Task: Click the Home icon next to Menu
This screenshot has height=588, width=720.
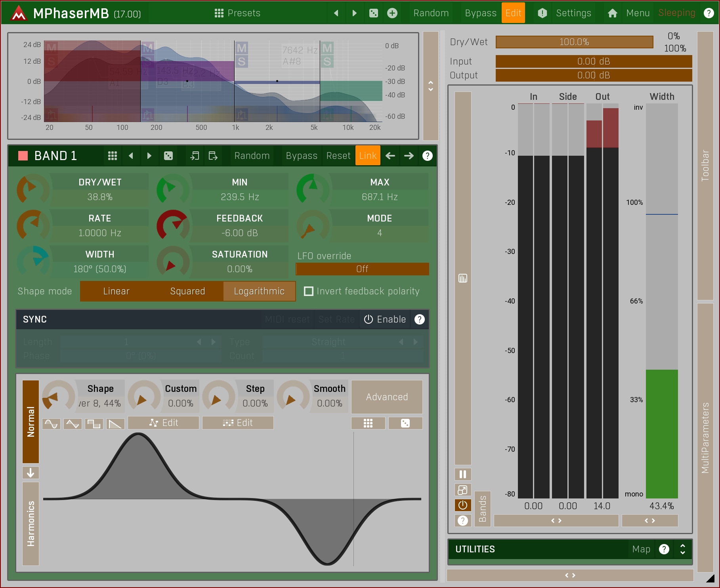Action: pyautogui.click(x=612, y=13)
